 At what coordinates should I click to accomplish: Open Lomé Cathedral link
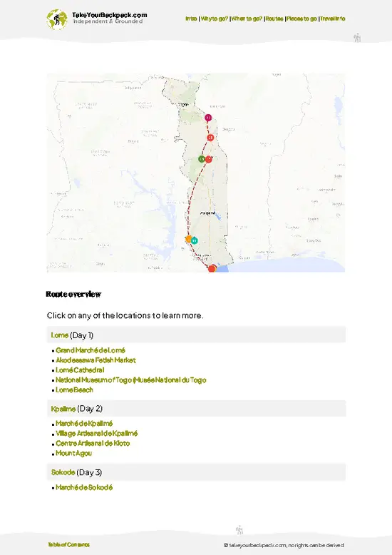pyautogui.click(x=80, y=370)
